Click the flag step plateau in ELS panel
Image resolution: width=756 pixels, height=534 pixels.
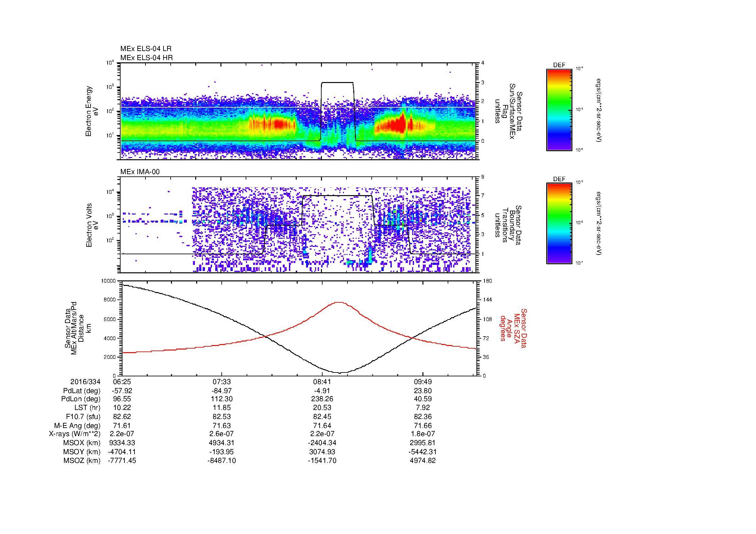pos(337,83)
